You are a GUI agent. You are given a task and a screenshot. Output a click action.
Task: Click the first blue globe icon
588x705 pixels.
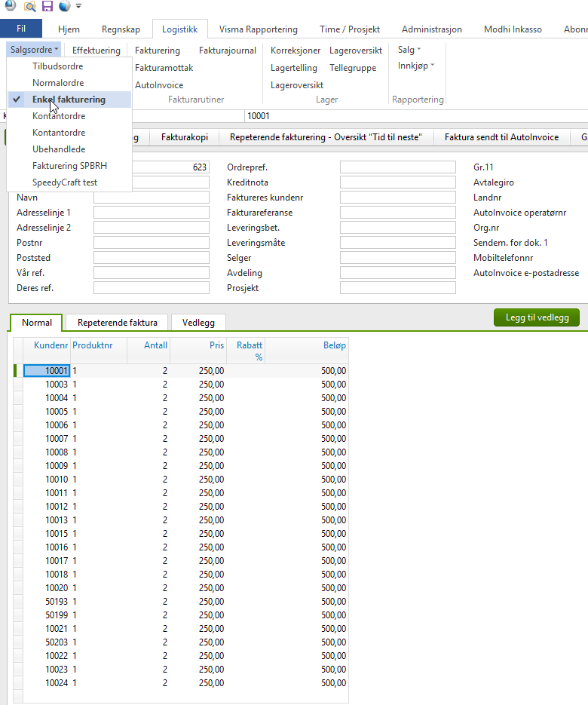(x=11, y=5)
